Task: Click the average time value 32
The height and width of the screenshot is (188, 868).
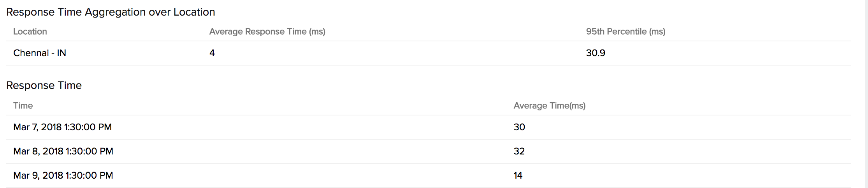Action: tap(519, 151)
